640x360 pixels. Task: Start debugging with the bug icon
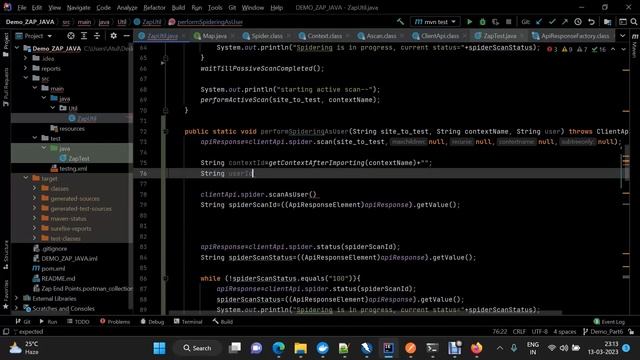tap(482, 22)
